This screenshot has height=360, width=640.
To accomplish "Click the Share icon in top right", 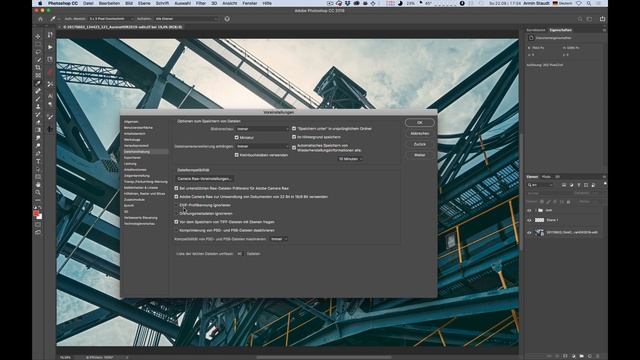I will (x=602, y=19).
